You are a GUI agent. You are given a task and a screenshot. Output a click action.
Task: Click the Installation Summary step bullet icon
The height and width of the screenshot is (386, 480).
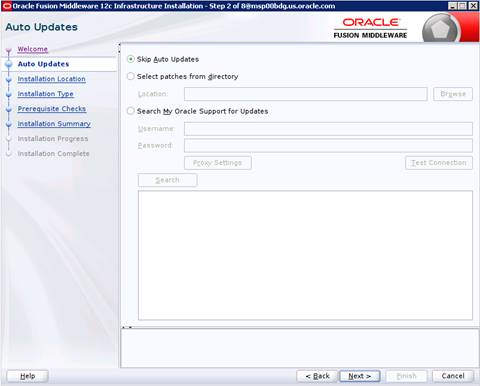click(x=9, y=124)
